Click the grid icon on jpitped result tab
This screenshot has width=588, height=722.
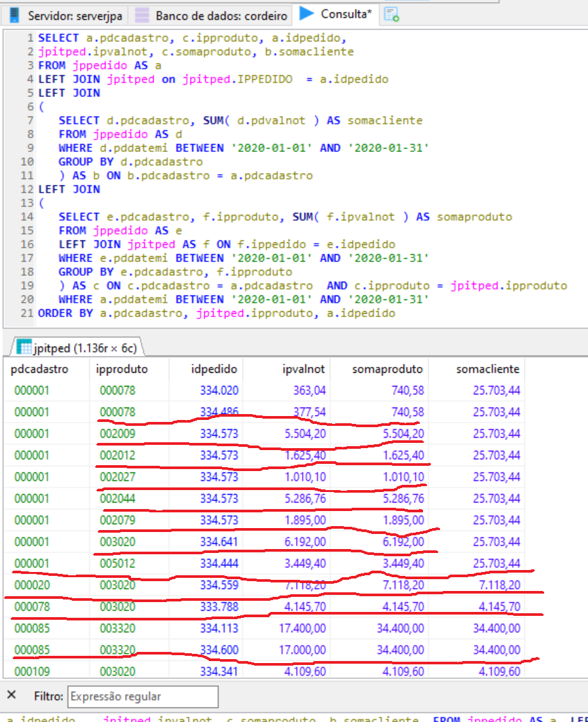click(24, 347)
